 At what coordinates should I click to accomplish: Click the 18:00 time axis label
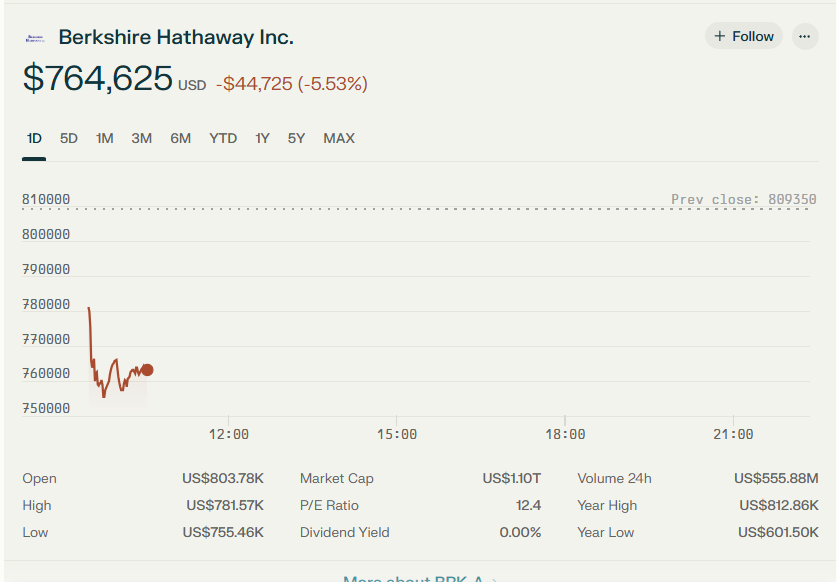click(x=565, y=434)
